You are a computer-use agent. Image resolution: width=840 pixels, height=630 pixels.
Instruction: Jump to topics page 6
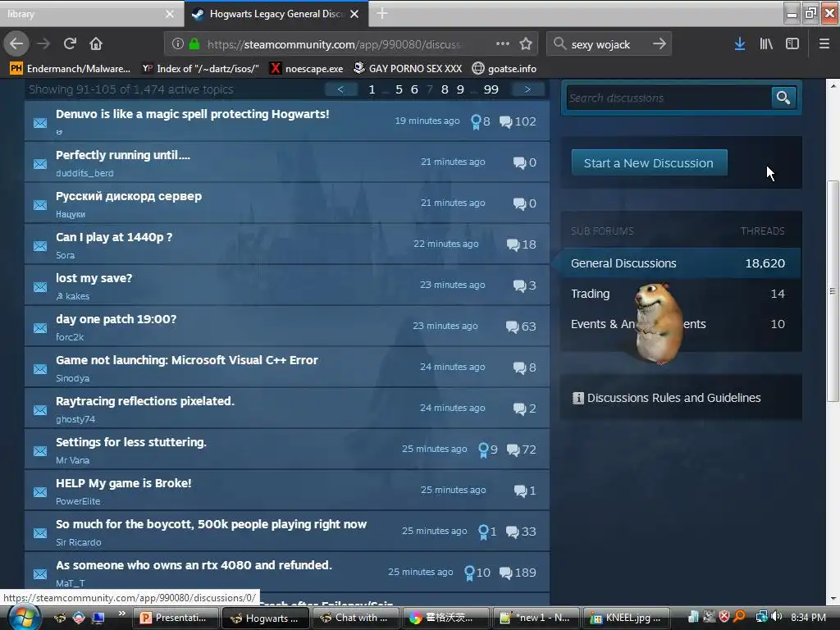[414, 89]
